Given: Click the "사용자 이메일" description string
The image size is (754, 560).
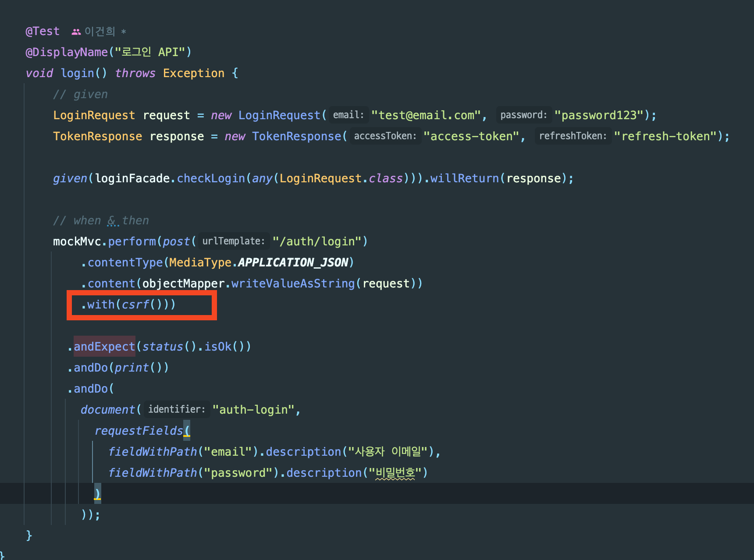Looking at the screenshot, I should [388, 452].
